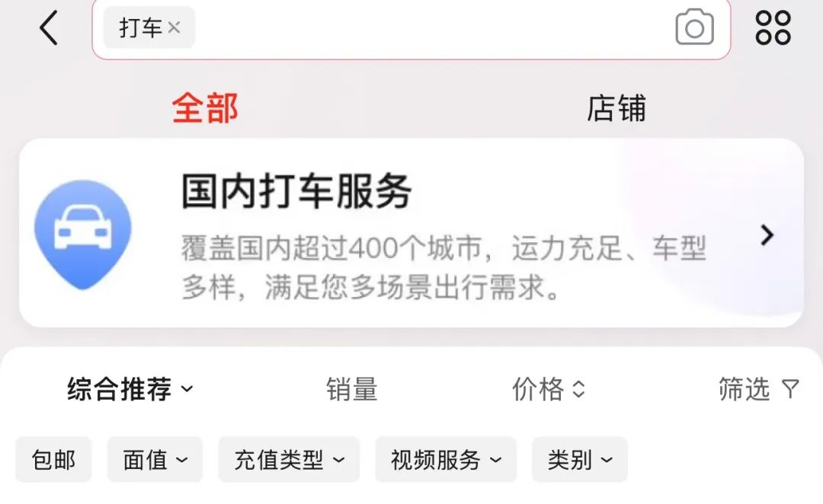Screen dimensions: 823x504
Task: Switch to the 店铺 tab
Action: [x=616, y=109]
